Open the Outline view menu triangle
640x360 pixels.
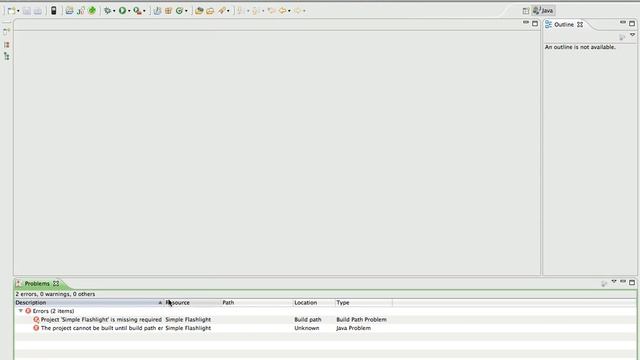632,35
